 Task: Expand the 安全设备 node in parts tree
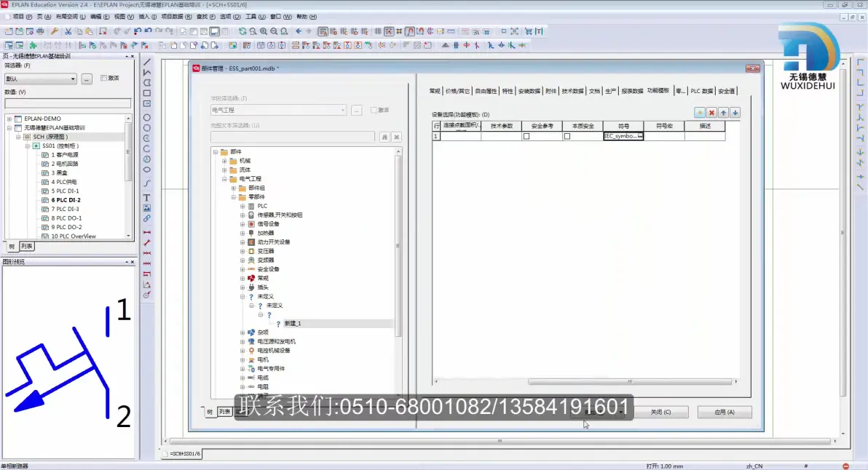(242, 269)
